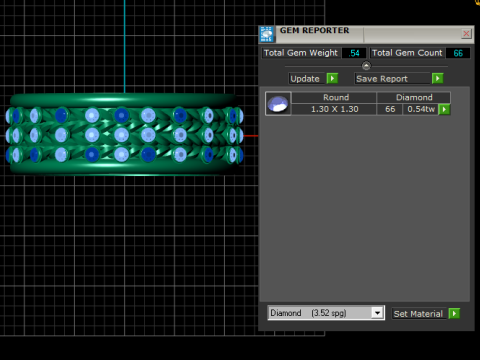Select the Total Gem Weight value field
This screenshot has height=360, width=480.
[x=354, y=53]
